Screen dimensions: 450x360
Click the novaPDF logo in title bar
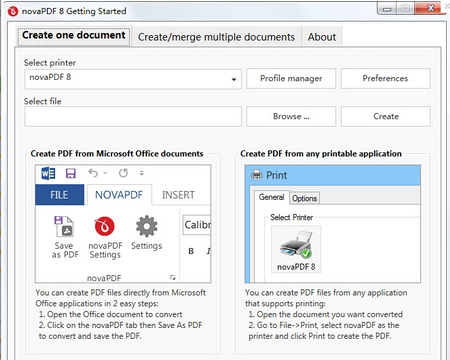pos(13,12)
